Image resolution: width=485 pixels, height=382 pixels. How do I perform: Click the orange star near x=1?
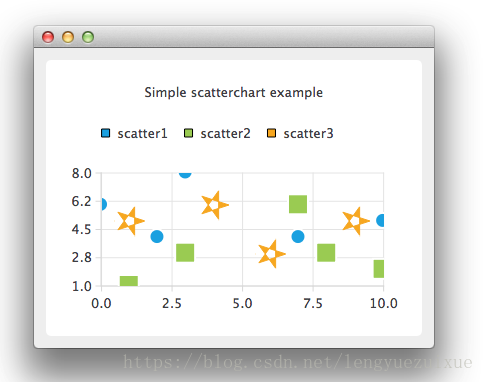130,221
